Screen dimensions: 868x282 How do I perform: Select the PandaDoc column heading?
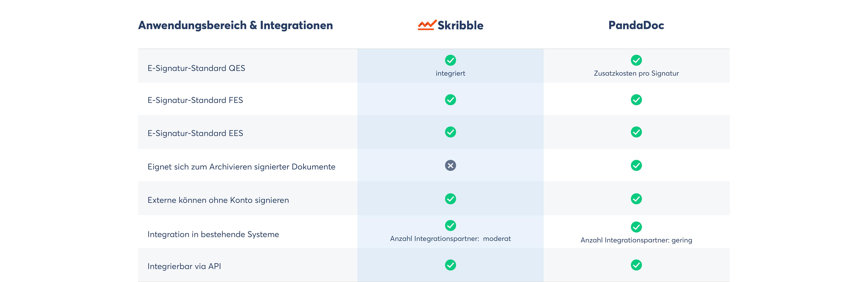tap(636, 25)
